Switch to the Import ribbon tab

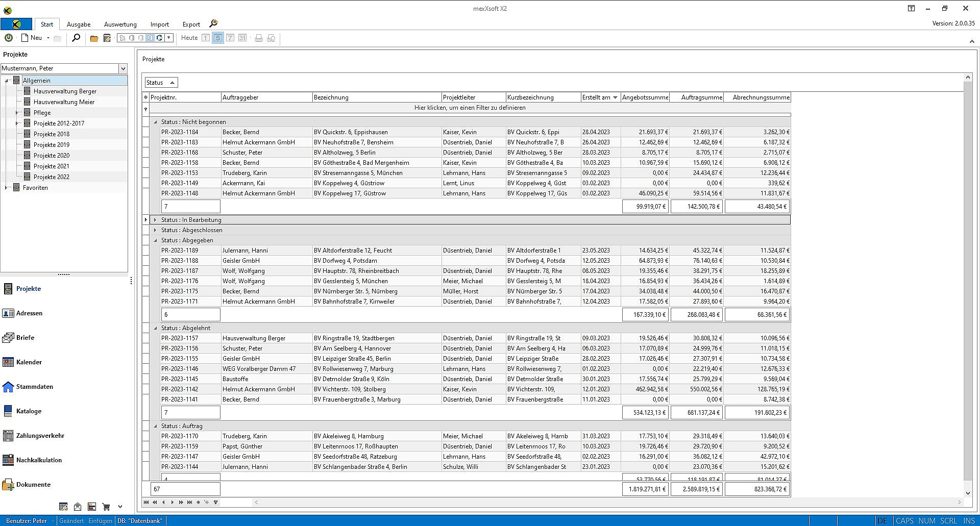point(160,24)
